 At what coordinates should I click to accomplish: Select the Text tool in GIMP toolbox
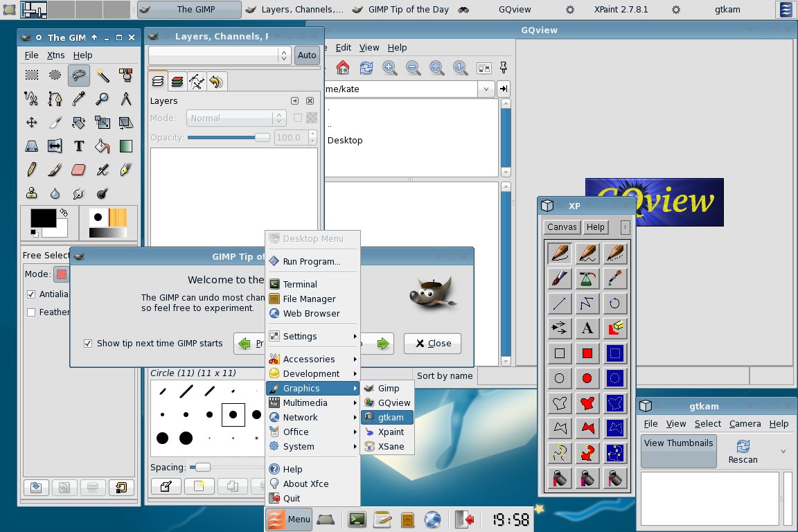[x=78, y=146]
